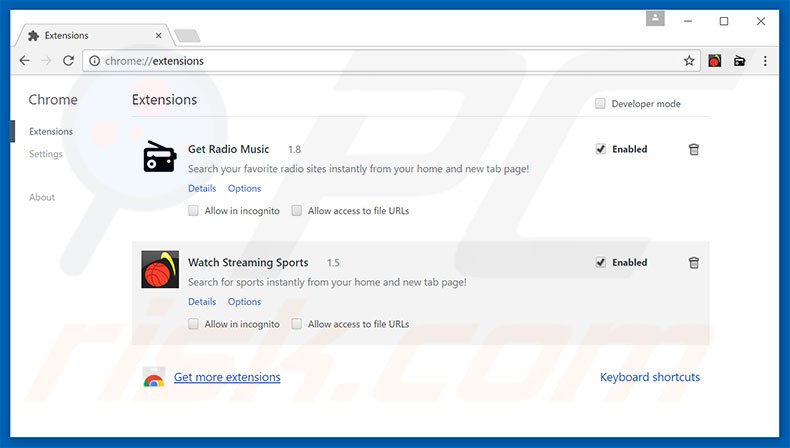790x448 pixels.
Task: Allow Watch Streaming Sports access to file URLs
Action: pyautogui.click(x=297, y=324)
